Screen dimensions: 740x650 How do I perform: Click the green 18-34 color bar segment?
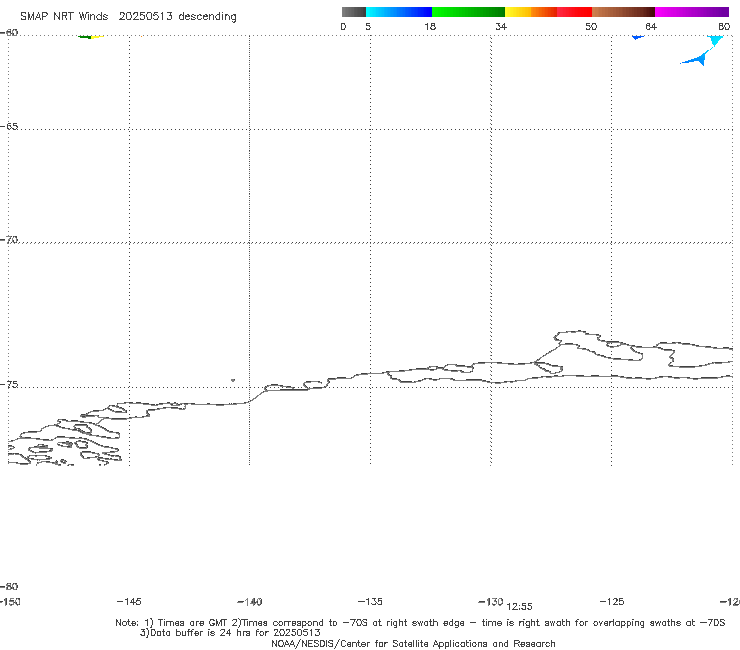[469, 12]
